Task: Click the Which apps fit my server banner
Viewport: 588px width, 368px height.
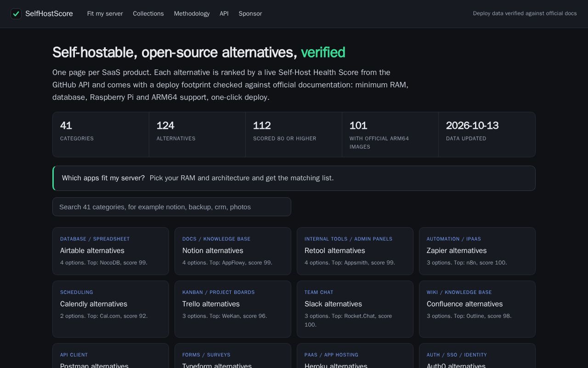Action: pos(294,178)
